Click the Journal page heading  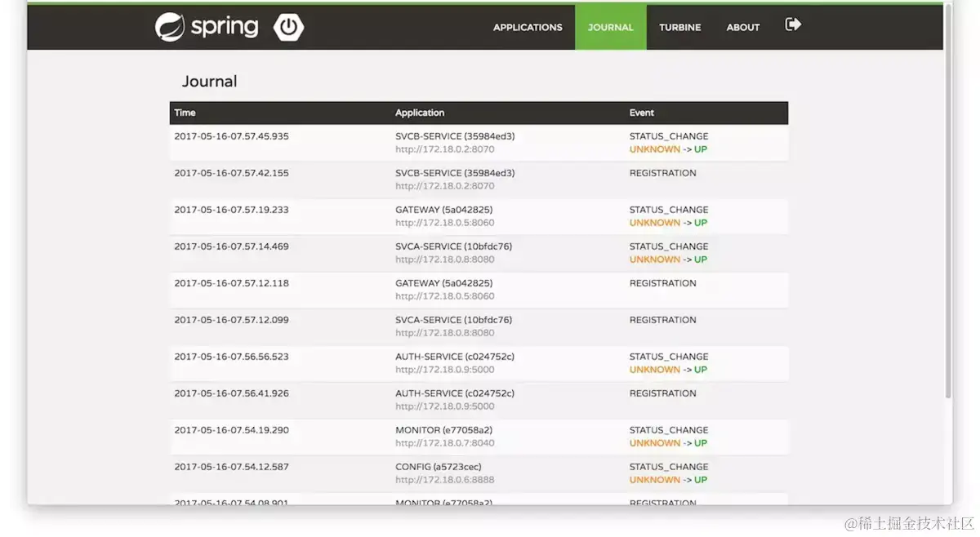209,82
